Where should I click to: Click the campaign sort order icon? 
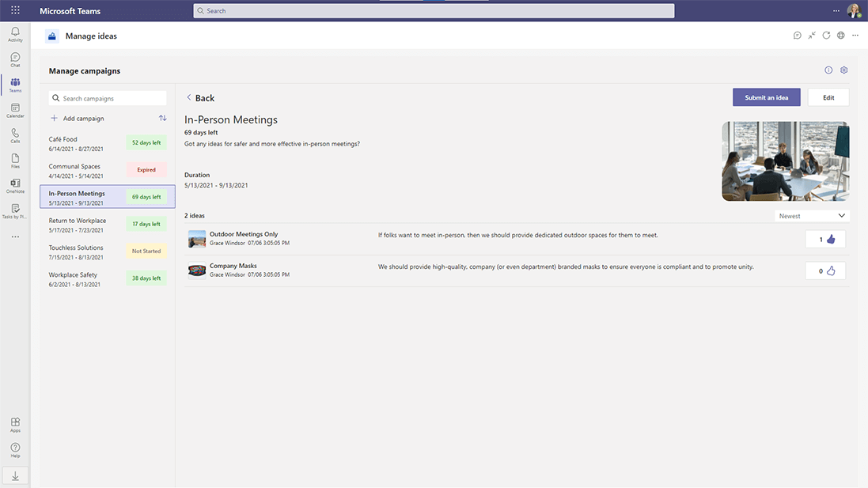click(x=162, y=119)
